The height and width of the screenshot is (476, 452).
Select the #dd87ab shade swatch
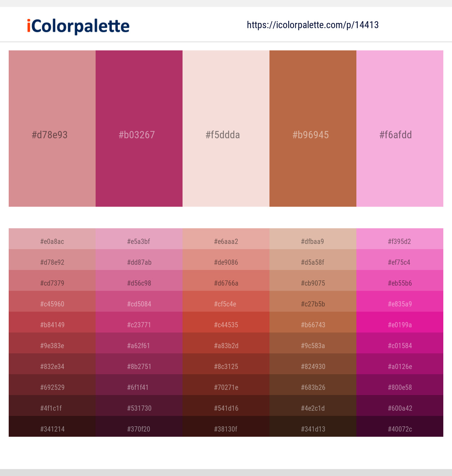click(x=139, y=262)
